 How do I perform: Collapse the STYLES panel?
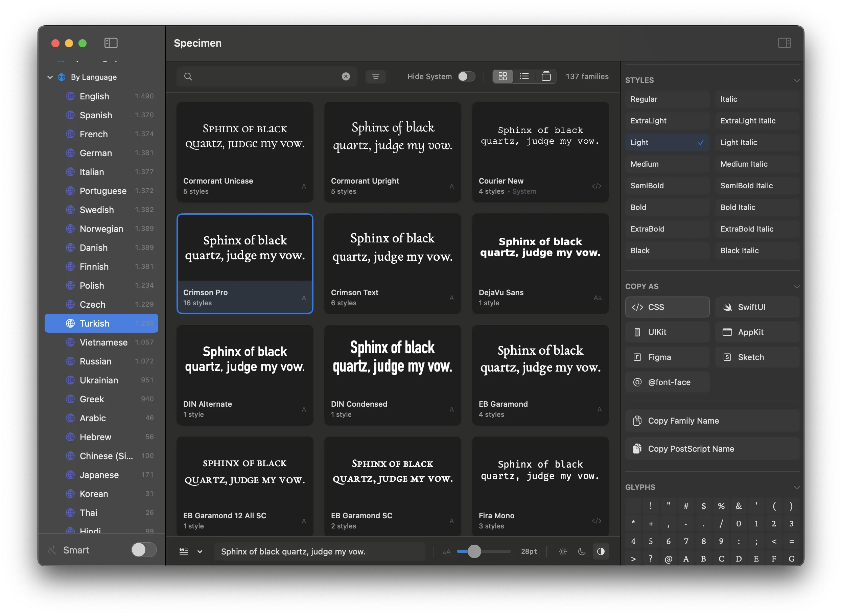[x=797, y=80]
